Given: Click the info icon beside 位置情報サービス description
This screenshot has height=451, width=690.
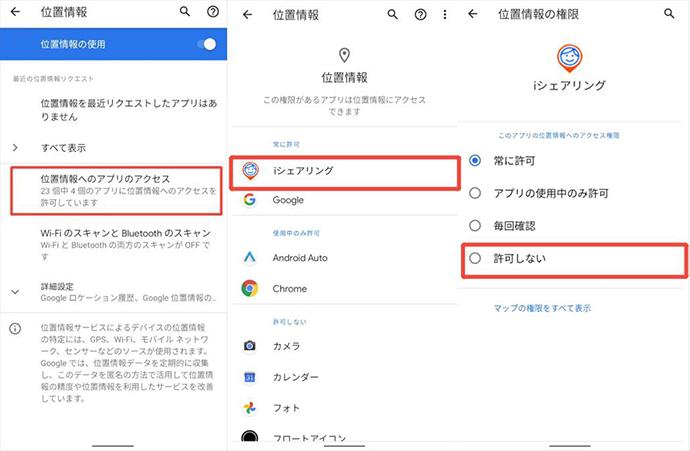Looking at the screenshot, I should pyautogui.click(x=15, y=329).
